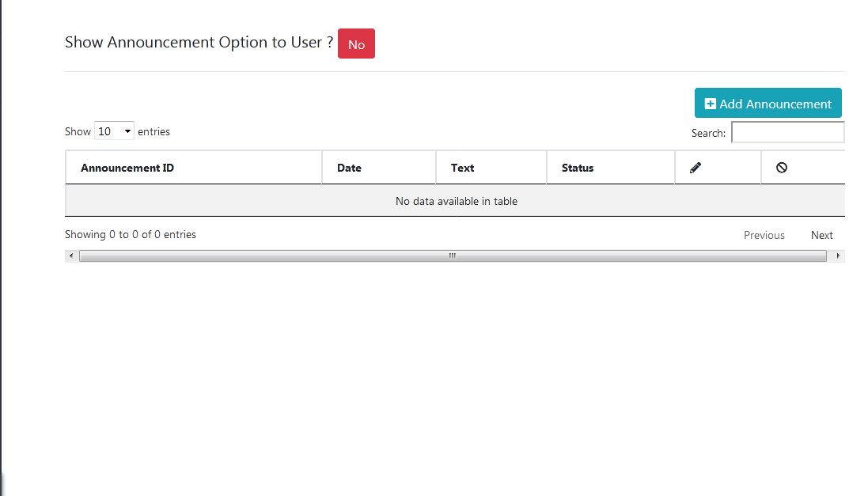Click the right arrow of the horizontal scrollbar
The image size is (868, 496).
point(838,256)
